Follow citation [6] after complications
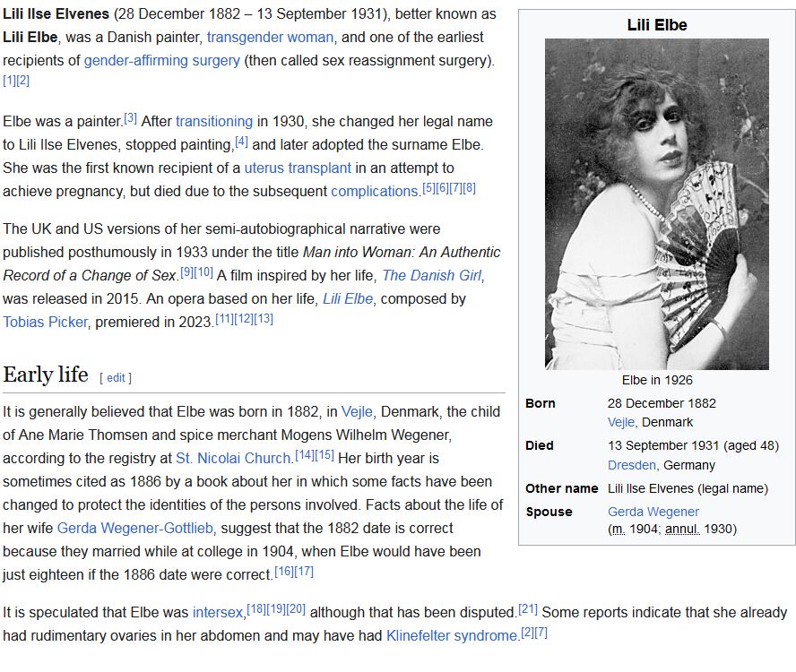796x672 pixels. tap(442, 188)
